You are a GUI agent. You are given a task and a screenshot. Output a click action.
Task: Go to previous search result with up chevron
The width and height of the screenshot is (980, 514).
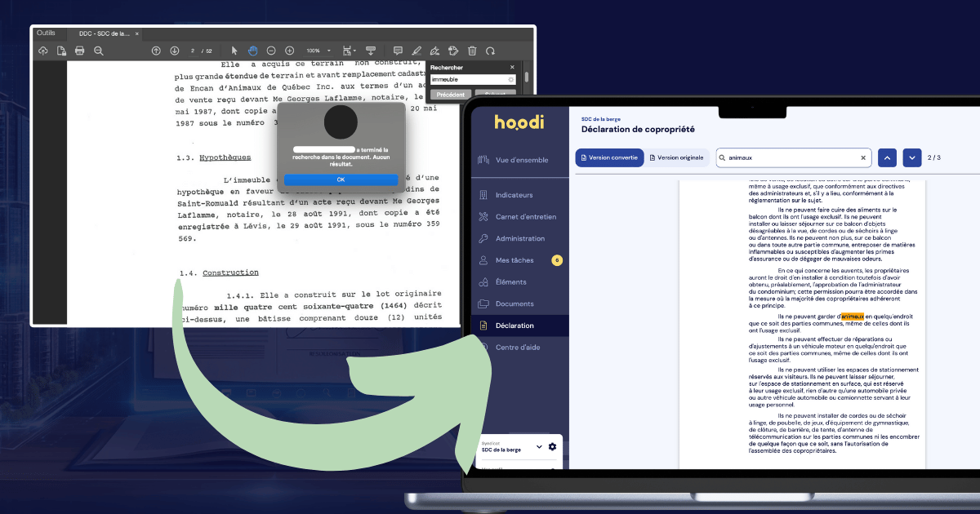(x=887, y=157)
